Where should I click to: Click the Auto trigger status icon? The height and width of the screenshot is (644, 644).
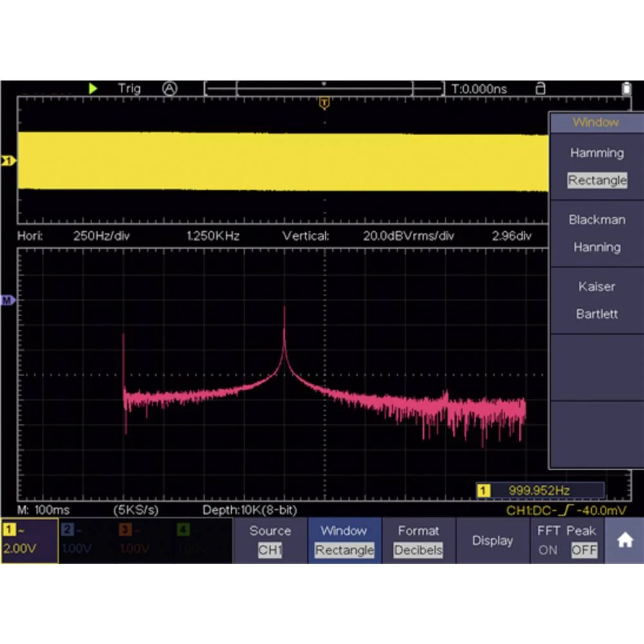[169, 88]
